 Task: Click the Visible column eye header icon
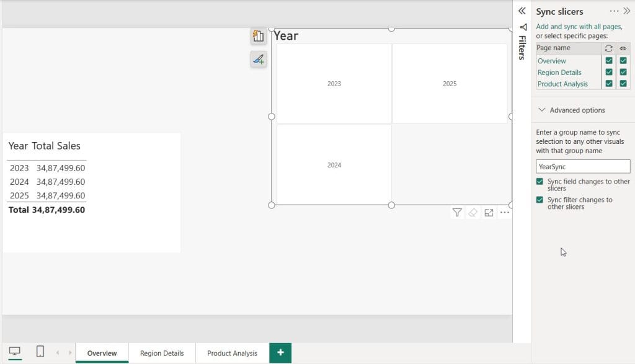[623, 48]
